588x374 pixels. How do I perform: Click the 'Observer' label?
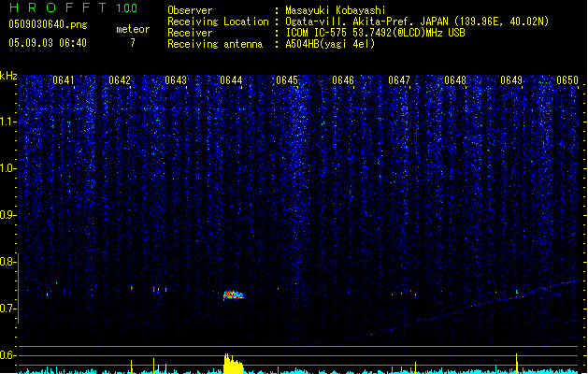(190, 10)
